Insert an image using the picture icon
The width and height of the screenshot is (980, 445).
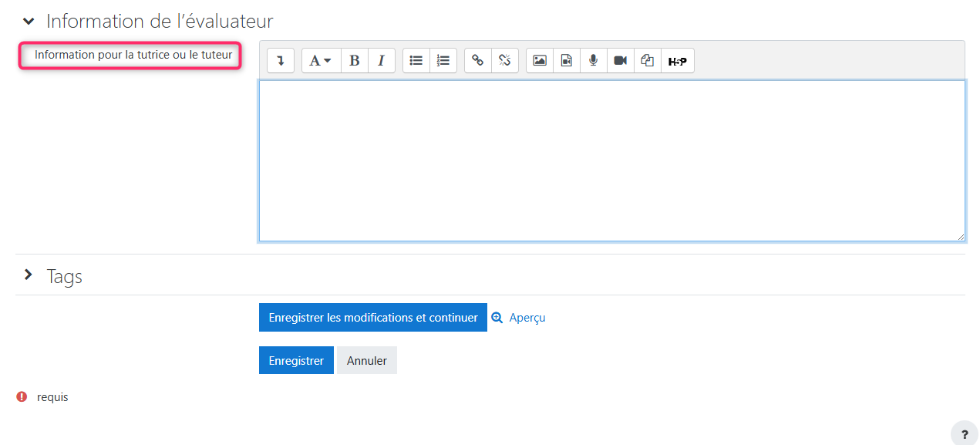540,61
